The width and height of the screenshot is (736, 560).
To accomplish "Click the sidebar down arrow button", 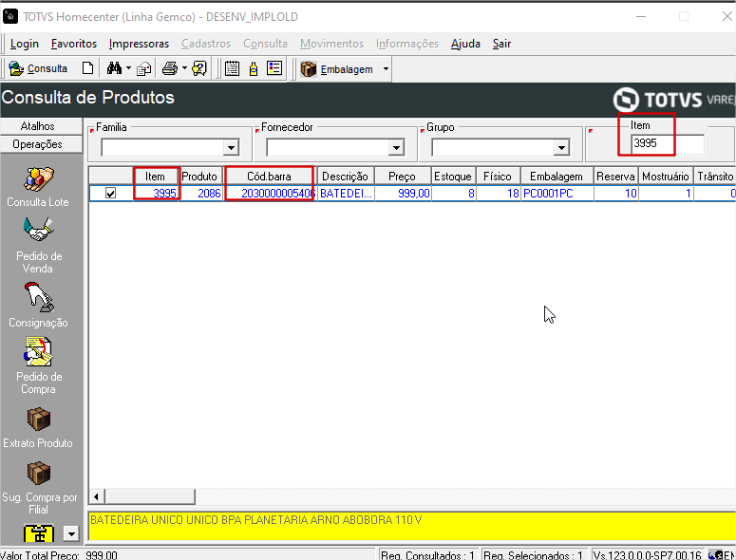I will [71, 533].
